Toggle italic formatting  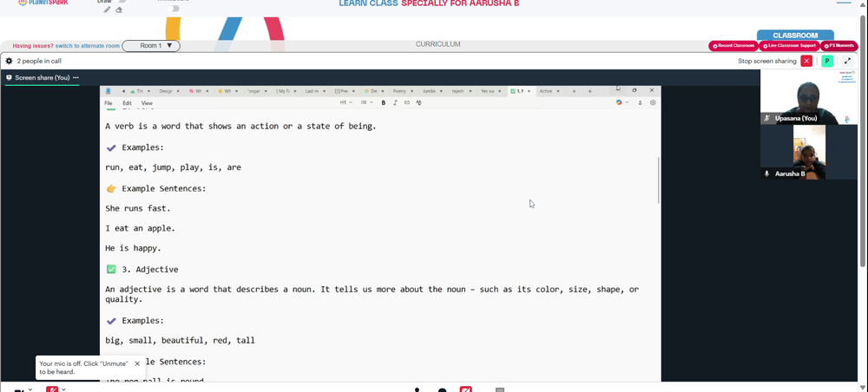coord(395,103)
